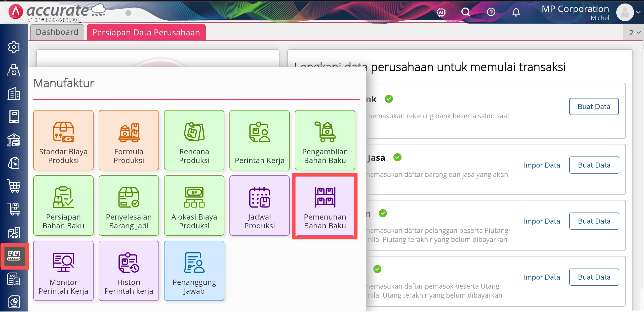This screenshot has width=644, height=312.
Task: Open Pemenuhan Bahan Baku tile
Action: (x=325, y=206)
